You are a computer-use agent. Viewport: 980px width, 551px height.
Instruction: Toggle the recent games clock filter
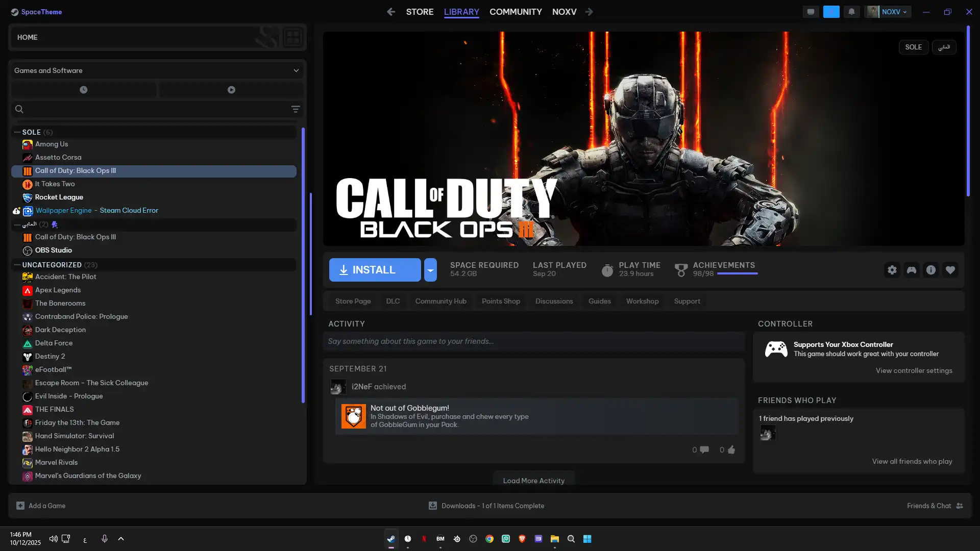[84, 90]
